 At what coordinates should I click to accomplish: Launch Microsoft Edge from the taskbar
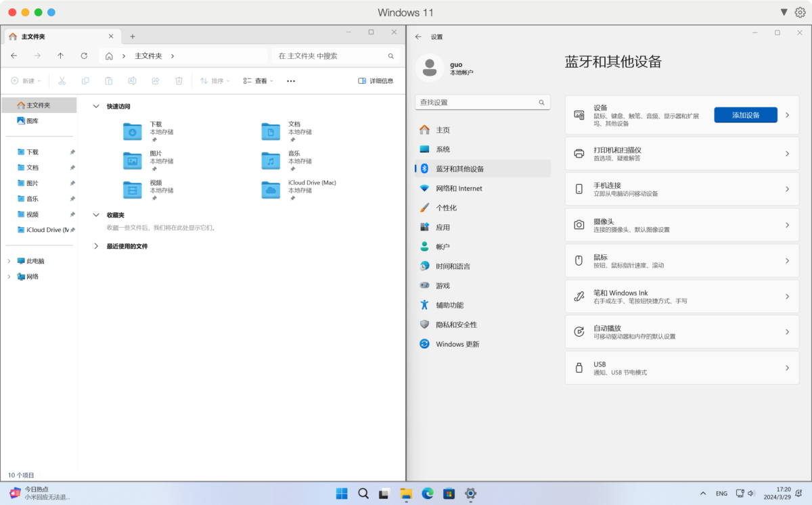(428, 494)
